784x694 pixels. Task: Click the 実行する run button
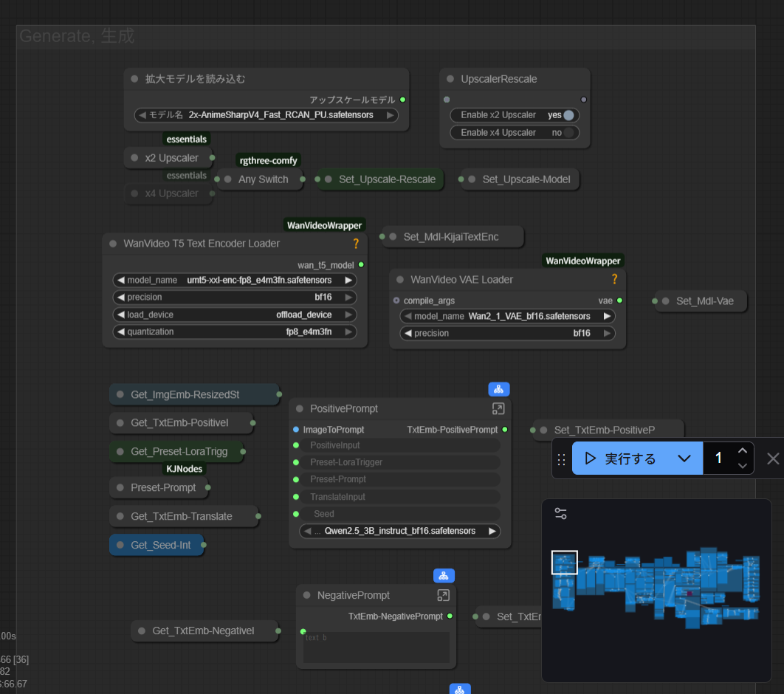(x=622, y=458)
